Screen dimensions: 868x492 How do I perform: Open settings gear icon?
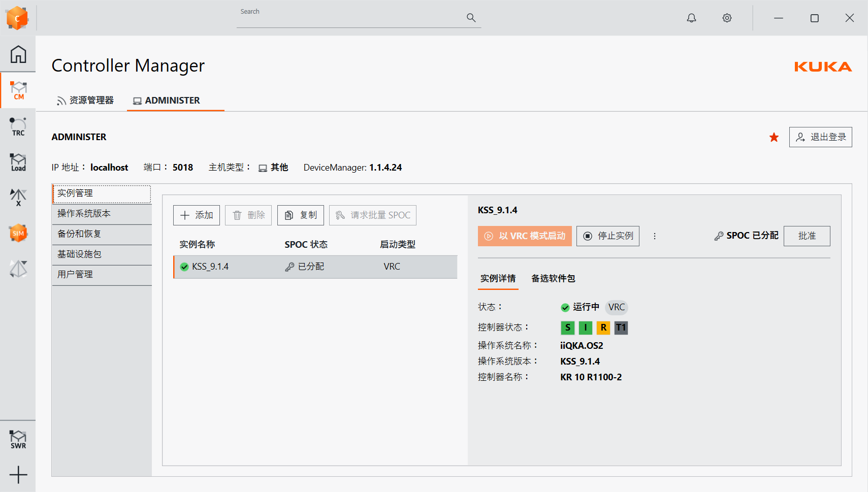pos(727,18)
